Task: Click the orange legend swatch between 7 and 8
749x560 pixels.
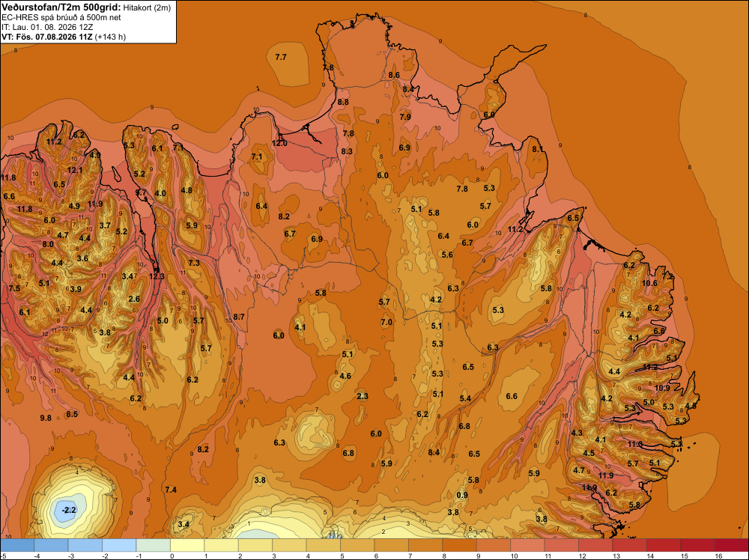Action: [x=425, y=545]
